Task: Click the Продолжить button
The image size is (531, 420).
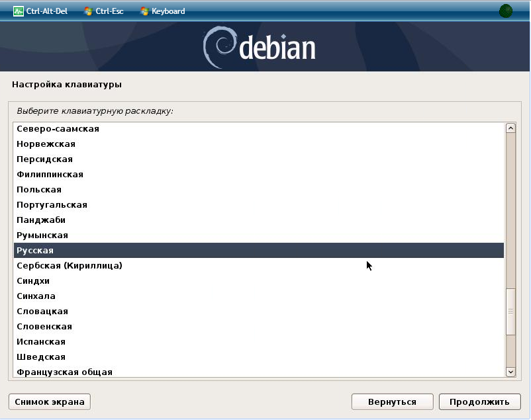Action: coord(479,401)
